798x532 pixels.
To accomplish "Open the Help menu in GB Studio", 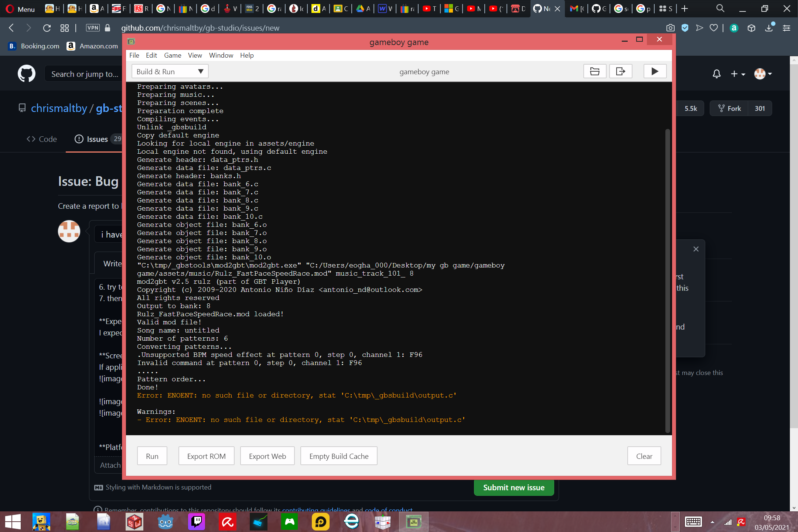I will pos(247,55).
